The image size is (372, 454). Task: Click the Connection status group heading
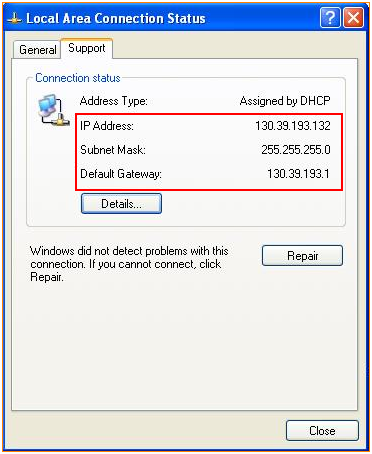(78, 78)
